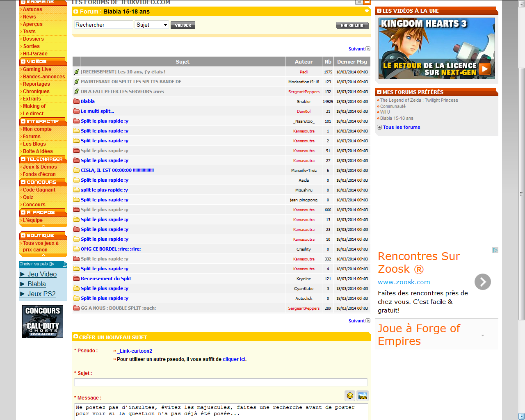Image resolution: width=525 pixels, height=420 pixels.
Task: Play the Kingdom Hearts 3 video with the orange play icon
Action: tap(485, 69)
